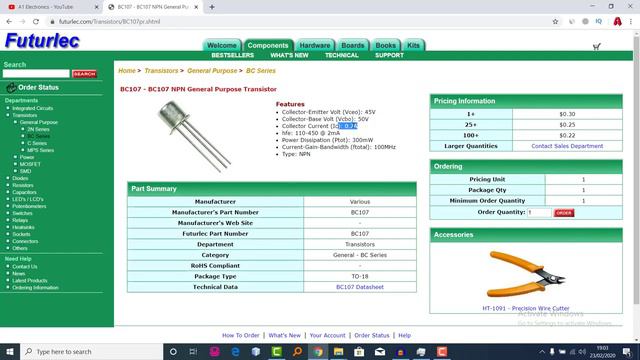Open Contact Us in Need Help

(25, 267)
